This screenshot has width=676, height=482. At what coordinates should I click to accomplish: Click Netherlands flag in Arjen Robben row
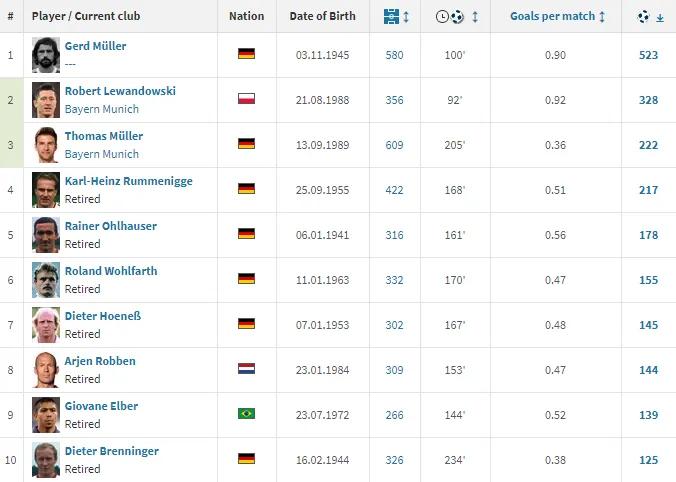(246, 370)
